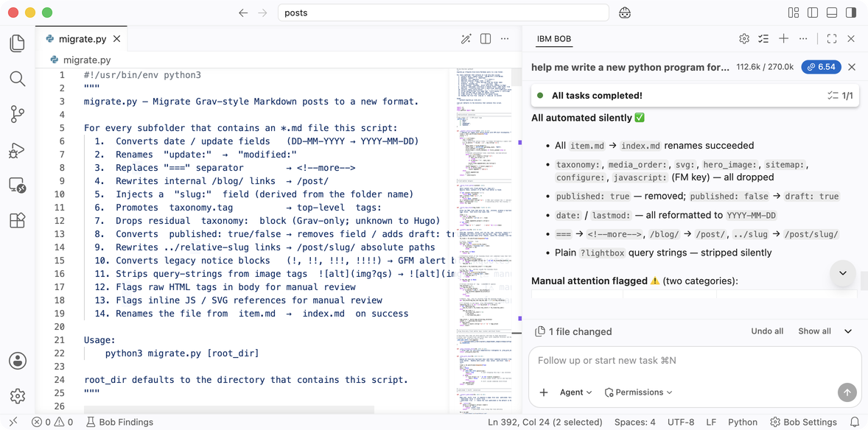Open the Permissions dropdown
This screenshot has height=430, width=868.
(x=638, y=392)
